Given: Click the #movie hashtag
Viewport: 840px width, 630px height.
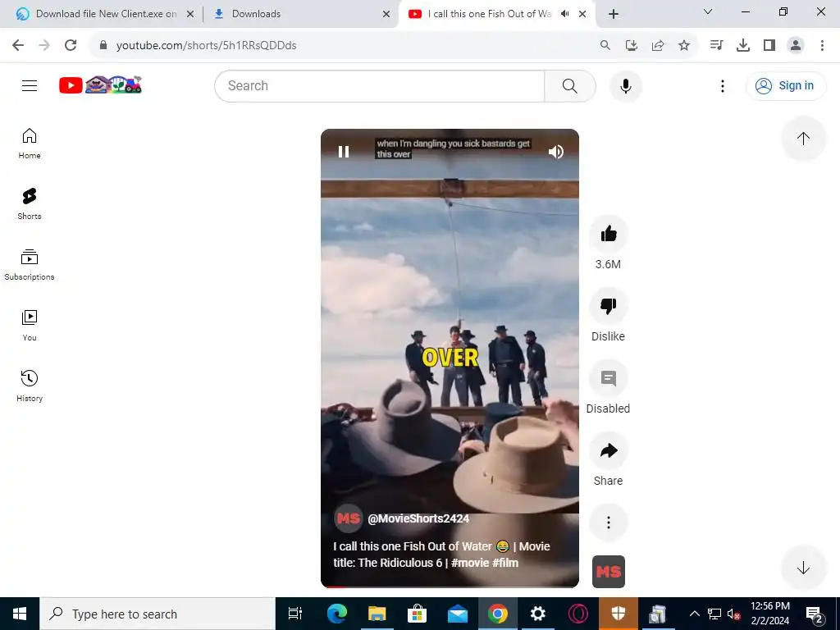Looking at the screenshot, I should 470,563.
